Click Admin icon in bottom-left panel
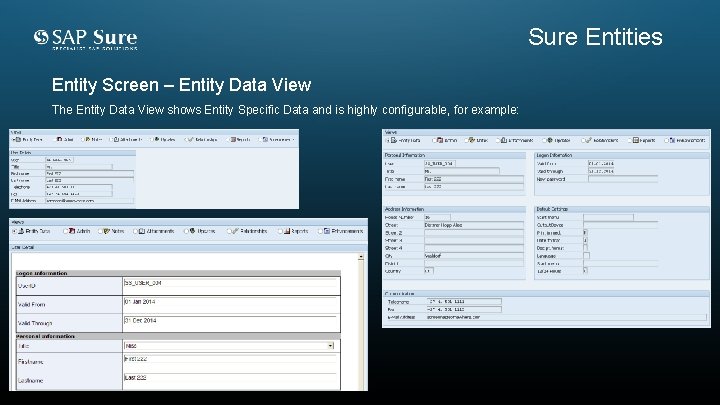 (x=72, y=231)
